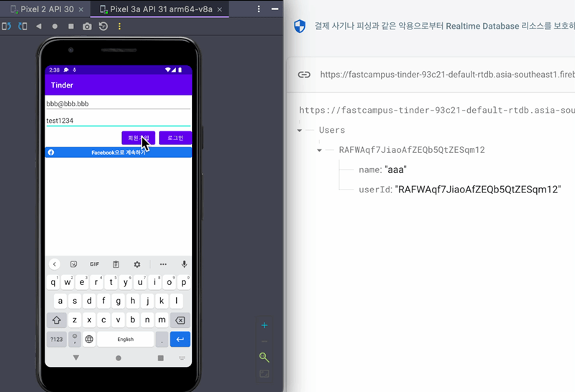Collapse the RAFWAqf7JiaoAfZEQb5QtZESqm12 node
This screenshot has height=392, width=575.
[319, 150]
